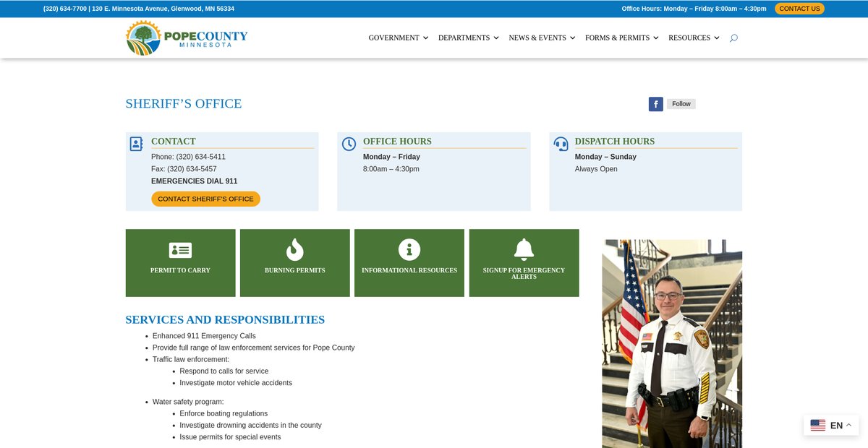Click 'Investigate motor vehicle accidents' item
The image size is (868, 448).
pyautogui.click(x=236, y=383)
